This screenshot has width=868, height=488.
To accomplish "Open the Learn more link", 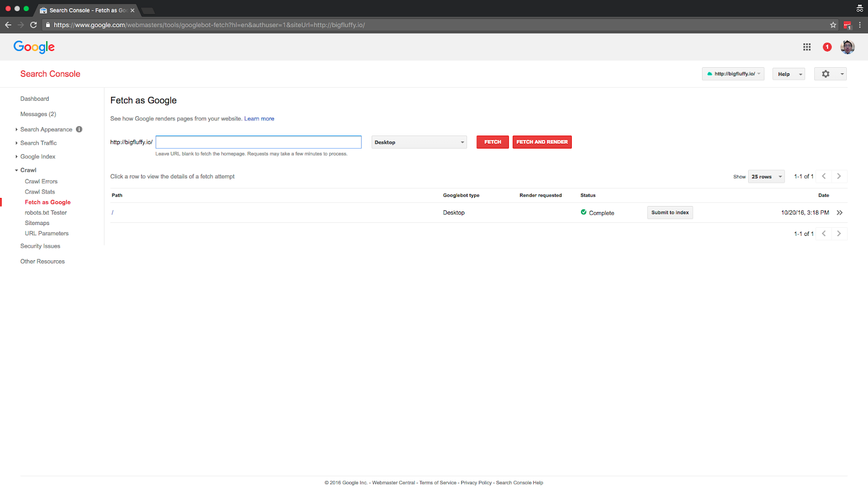I will point(259,119).
